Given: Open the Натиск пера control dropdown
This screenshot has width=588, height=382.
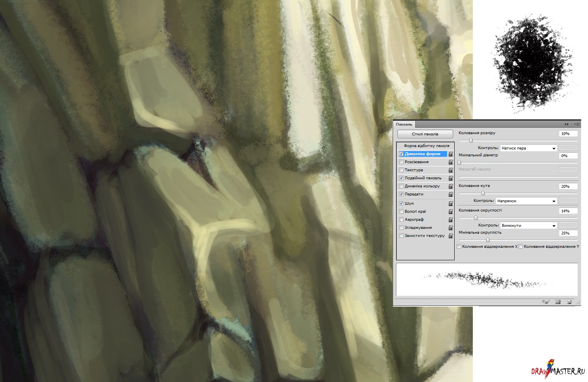Looking at the screenshot, I should 528,148.
